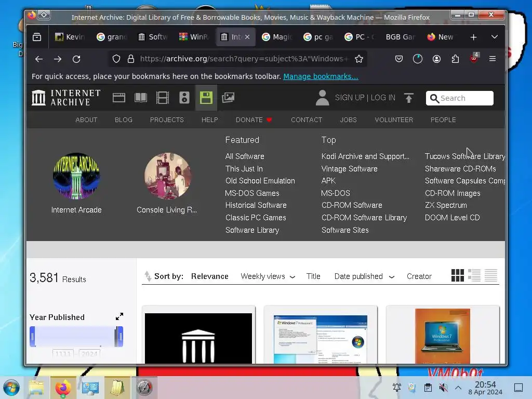Sort results by Creator
Image resolution: width=532 pixels, height=399 pixels.
click(419, 276)
